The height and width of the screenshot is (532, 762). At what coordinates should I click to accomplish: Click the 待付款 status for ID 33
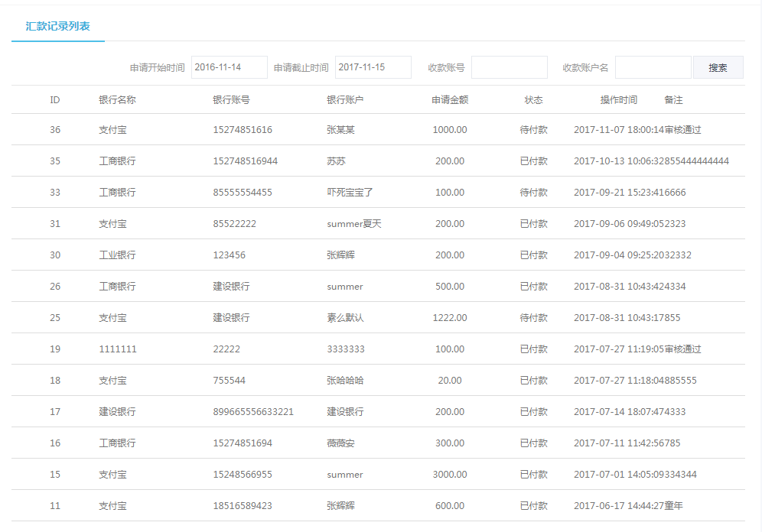click(x=533, y=193)
